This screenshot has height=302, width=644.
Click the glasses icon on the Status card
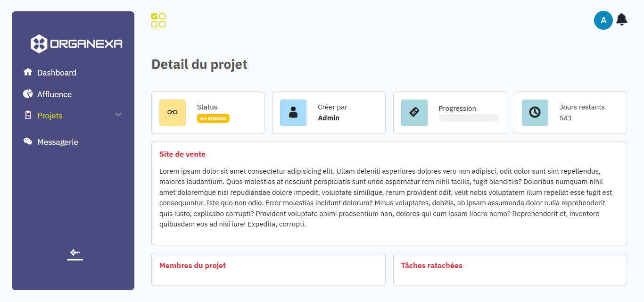point(172,113)
